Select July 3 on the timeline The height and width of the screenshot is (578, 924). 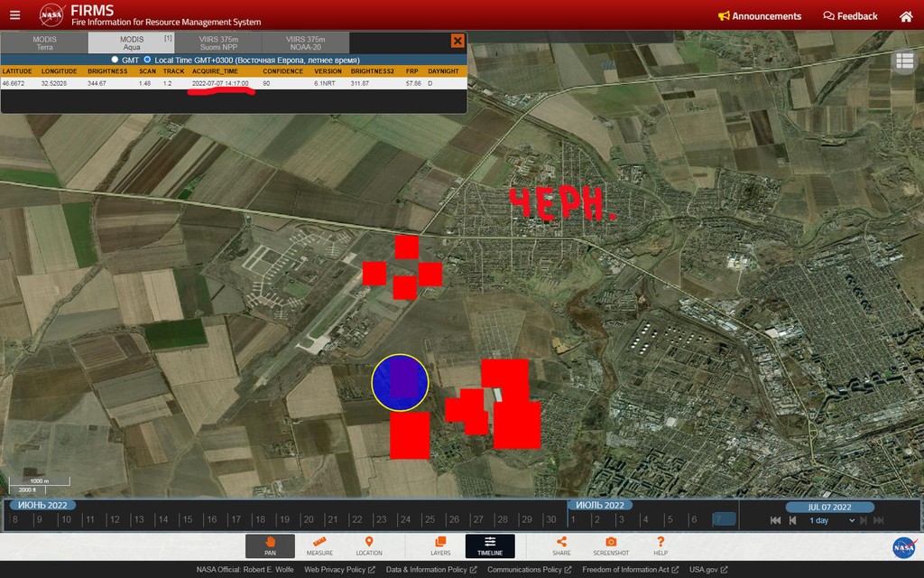621,519
